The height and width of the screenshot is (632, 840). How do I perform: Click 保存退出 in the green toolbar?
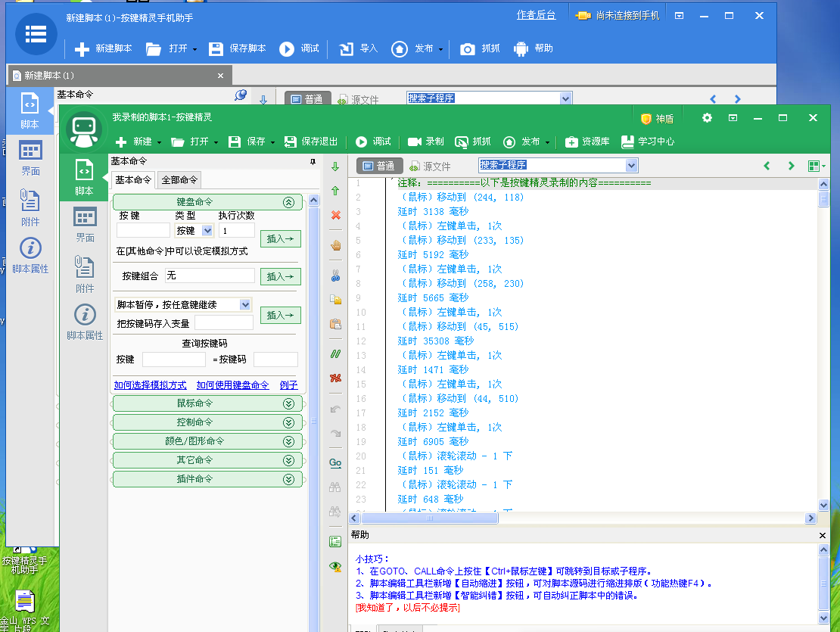click(311, 142)
